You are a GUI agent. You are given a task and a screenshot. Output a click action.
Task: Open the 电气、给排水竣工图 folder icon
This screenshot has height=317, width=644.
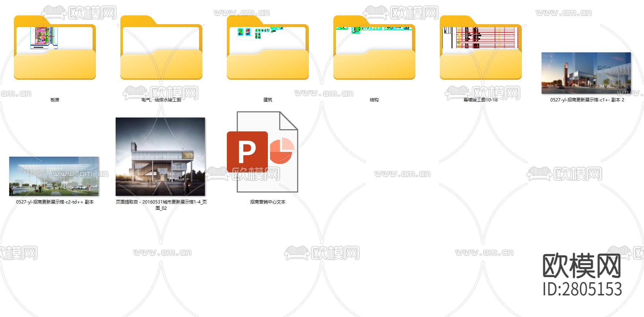click(161, 48)
